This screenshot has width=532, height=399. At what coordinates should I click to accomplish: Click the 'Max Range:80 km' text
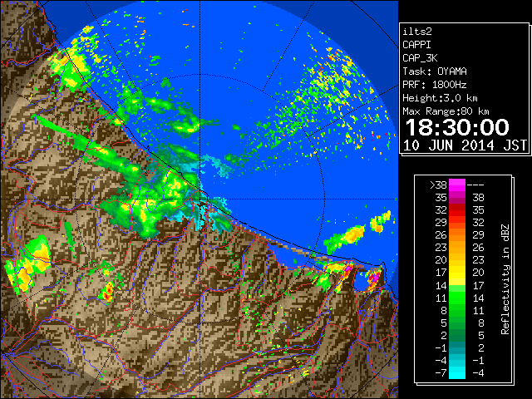[x=446, y=111]
